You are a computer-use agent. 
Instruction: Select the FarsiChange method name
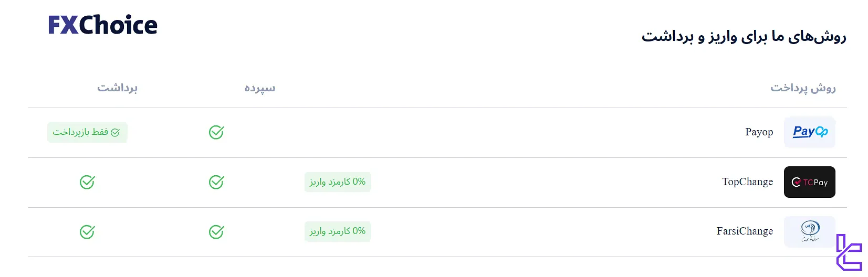745,231
